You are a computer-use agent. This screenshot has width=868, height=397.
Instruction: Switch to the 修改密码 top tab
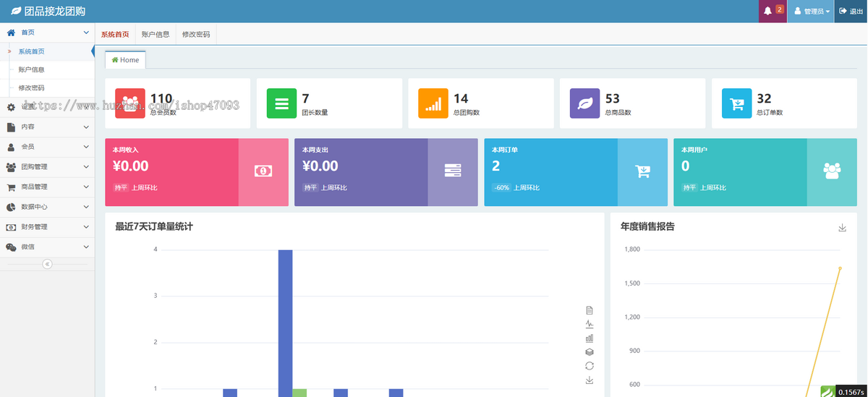click(x=196, y=34)
